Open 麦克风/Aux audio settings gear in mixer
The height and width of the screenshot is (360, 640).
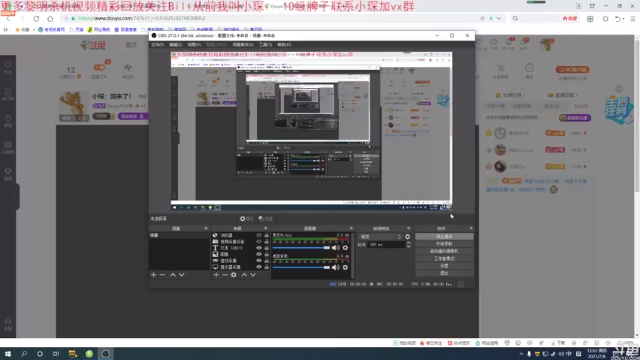(345, 248)
